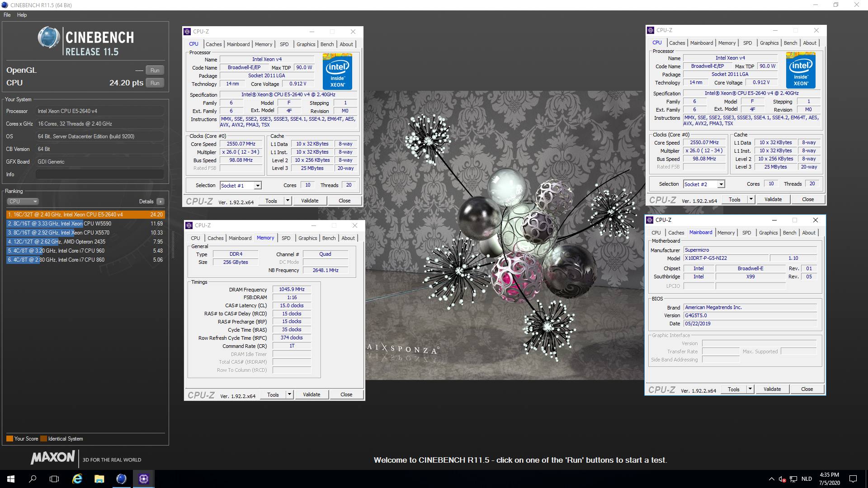Expand Tools dropdown arrow in Memory window
The height and width of the screenshot is (488, 868).
[289, 395]
